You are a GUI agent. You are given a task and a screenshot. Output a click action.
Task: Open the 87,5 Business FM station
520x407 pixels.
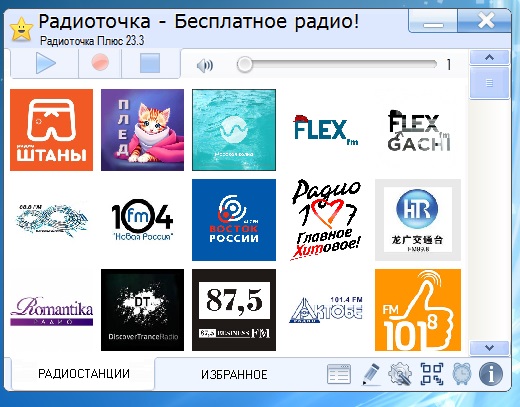pyautogui.click(x=234, y=310)
